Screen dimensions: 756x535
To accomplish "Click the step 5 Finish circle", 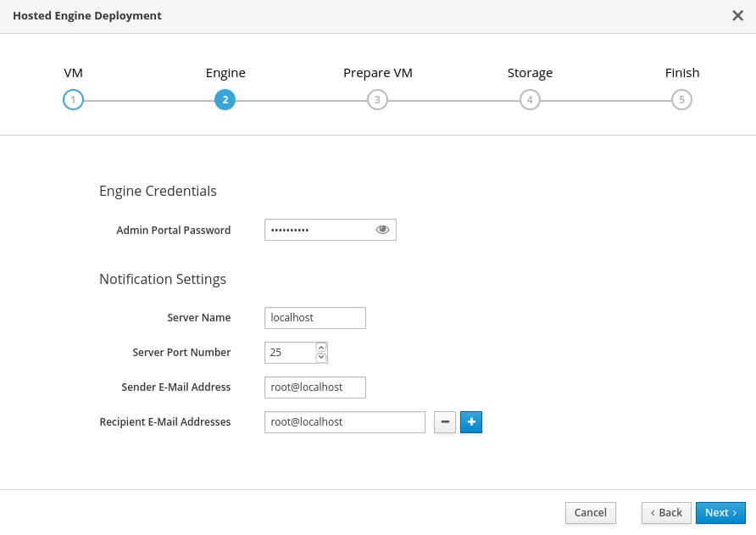I will pos(681,100).
